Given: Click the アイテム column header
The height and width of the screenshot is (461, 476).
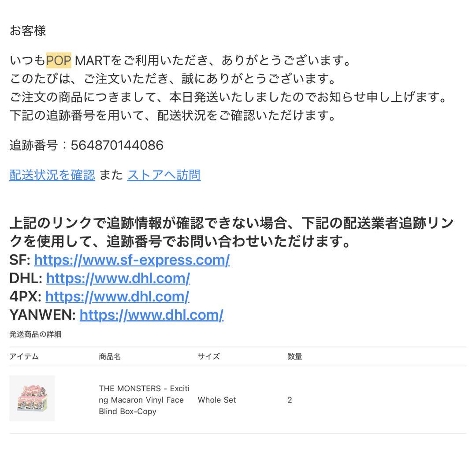Looking at the screenshot, I should pyautogui.click(x=24, y=356).
